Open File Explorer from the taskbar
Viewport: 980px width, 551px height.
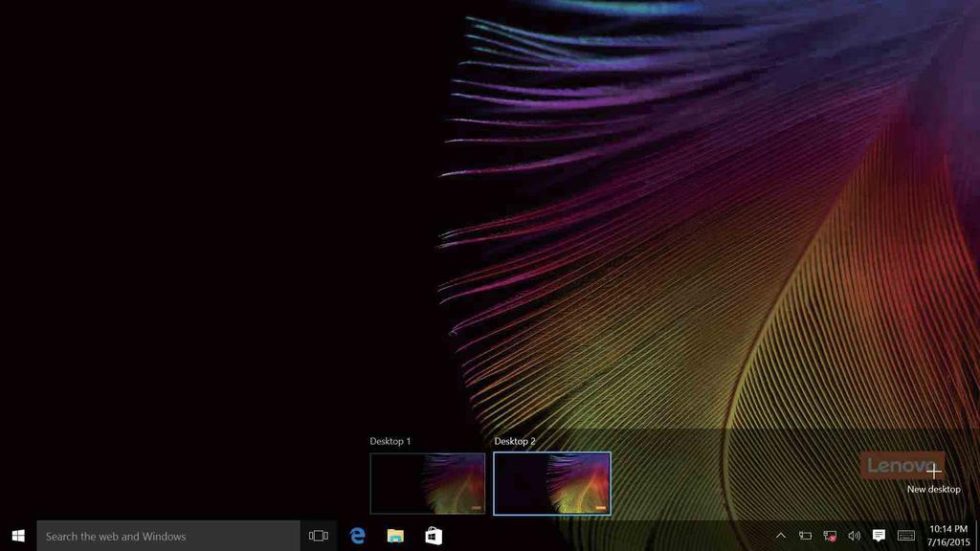(395, 536)
